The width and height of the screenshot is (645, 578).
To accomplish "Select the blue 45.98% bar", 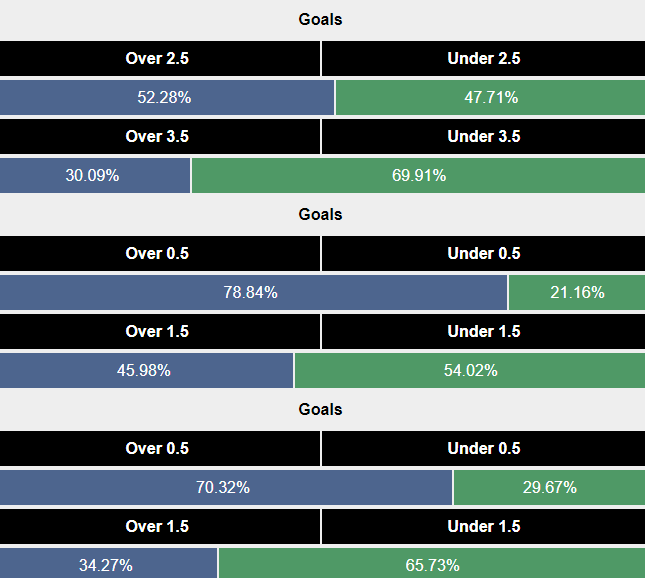I will tap(146, 370).
